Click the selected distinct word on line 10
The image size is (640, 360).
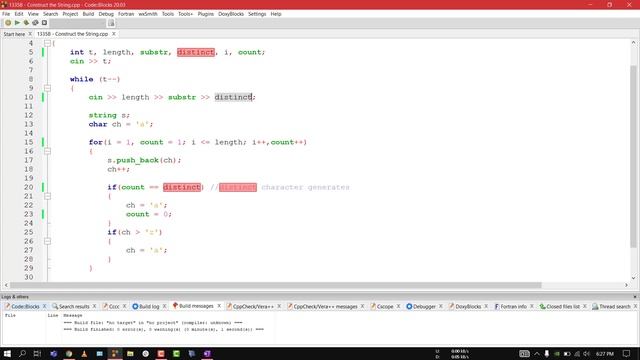click(233, 97)
